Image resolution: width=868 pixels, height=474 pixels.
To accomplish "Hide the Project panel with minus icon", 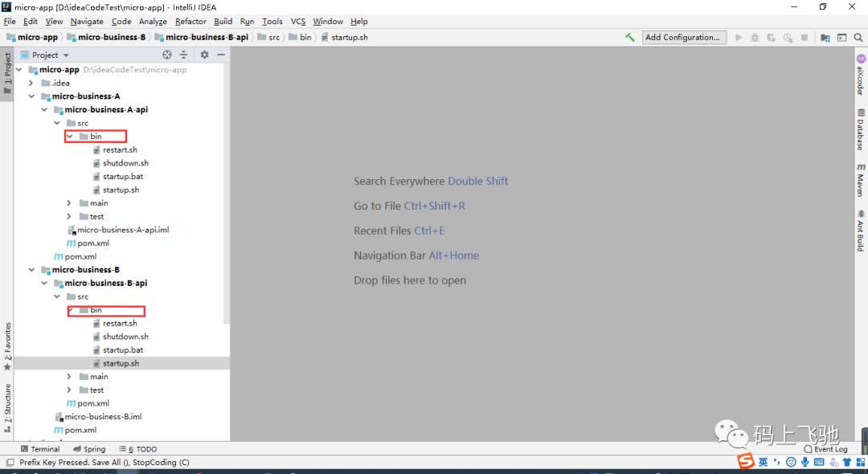I will click(221, 55).
